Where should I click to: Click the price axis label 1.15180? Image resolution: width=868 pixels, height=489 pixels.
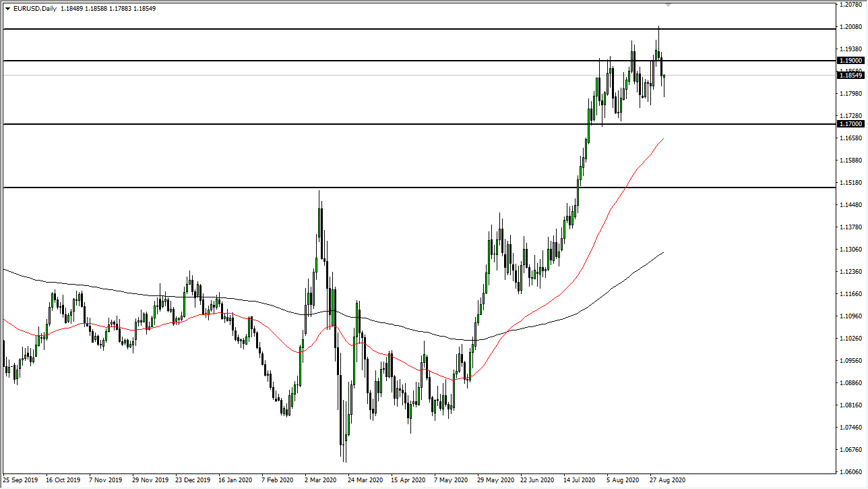click(851, 183)
